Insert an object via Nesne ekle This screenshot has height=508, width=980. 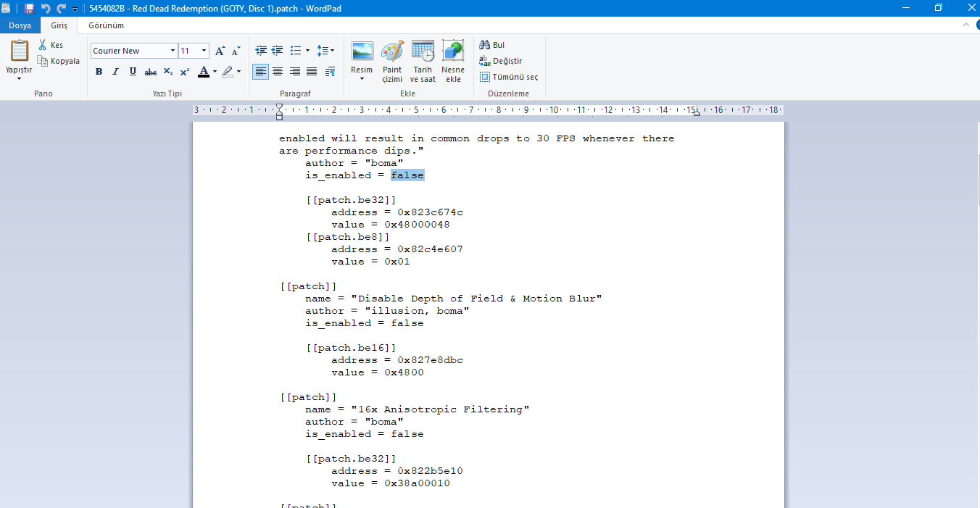click(x=453, y=61)
